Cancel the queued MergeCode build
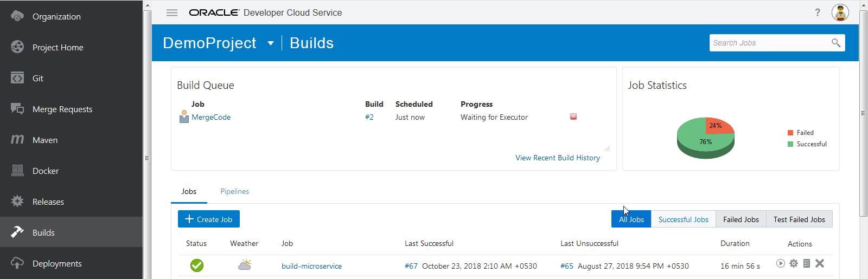Screen dimensions: 868x279 573,117
